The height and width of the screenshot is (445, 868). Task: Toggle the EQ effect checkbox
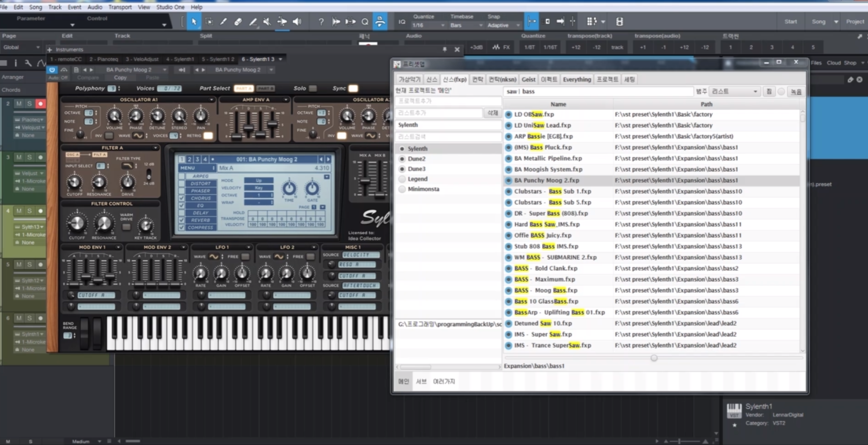[x=182, y=205]
